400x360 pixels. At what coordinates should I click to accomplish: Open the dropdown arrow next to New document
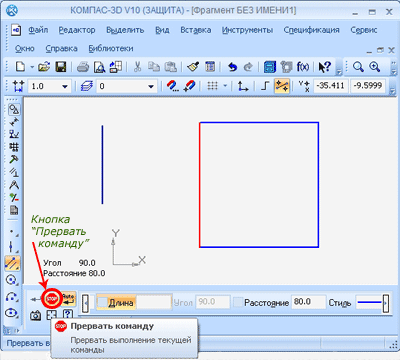[x=32, y=67]
